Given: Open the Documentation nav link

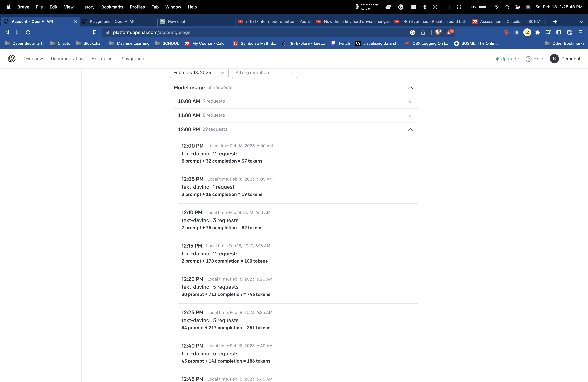Looking at the screenshot, I should tap(67, 58).
